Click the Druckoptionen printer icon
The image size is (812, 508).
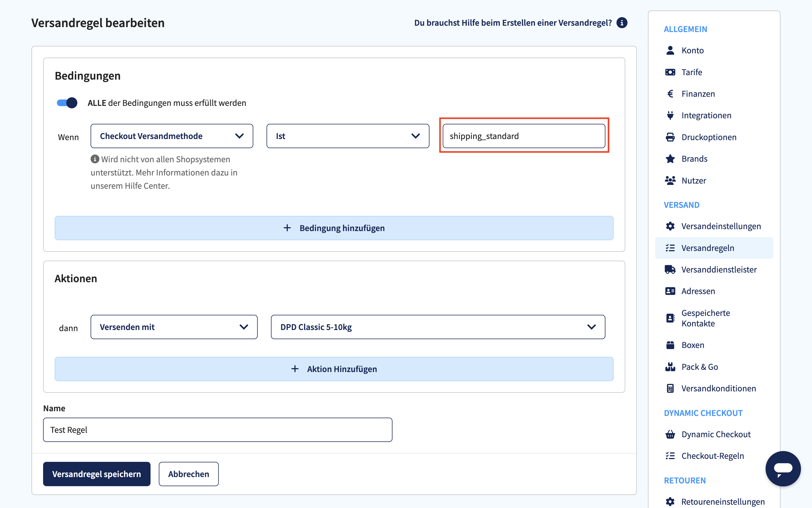click(x=670, y=137)
